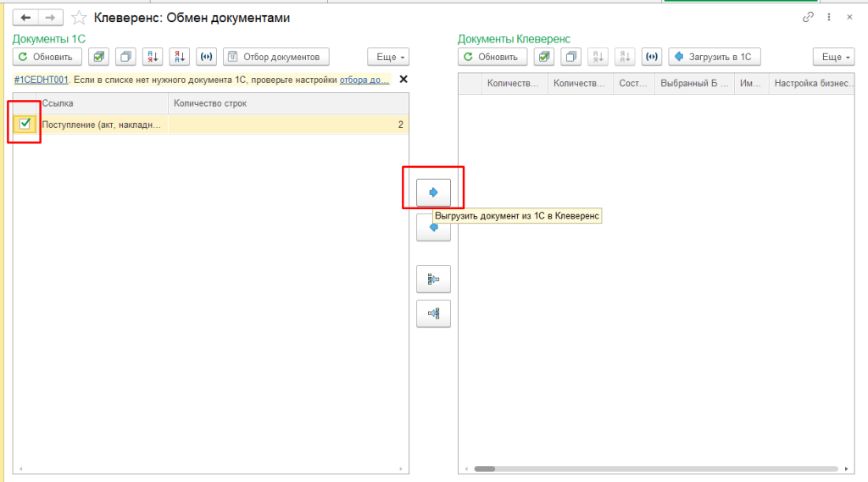This screenshot has height=482, width=868.
Task: Copy link to form via chain icon
Action: click(x=807, y=17)
